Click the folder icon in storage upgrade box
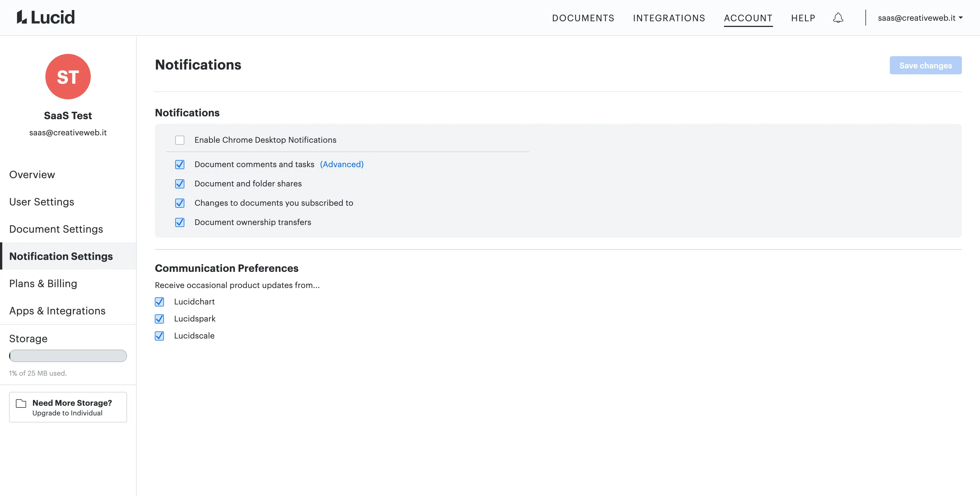 click(x=21, y=403)
